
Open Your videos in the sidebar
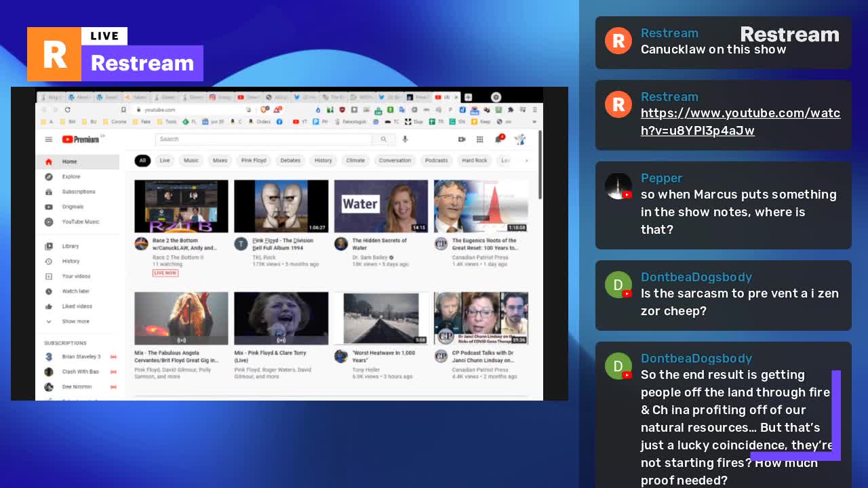point(77,276)
